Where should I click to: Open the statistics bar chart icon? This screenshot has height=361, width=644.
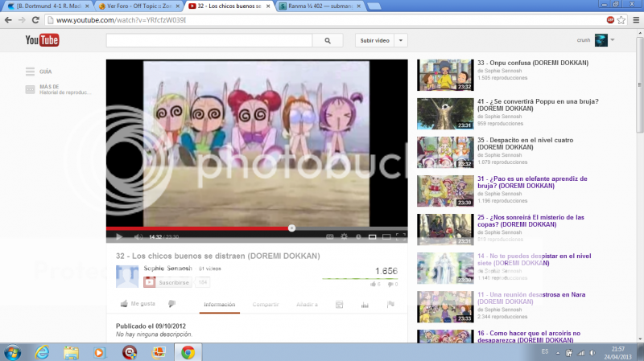pos(365,305)
